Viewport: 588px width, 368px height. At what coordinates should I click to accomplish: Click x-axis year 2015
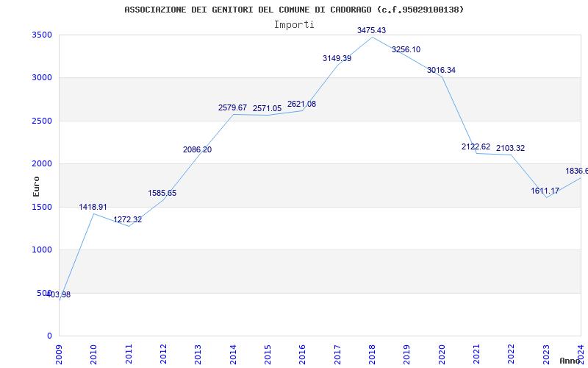(x=268, y=354)
